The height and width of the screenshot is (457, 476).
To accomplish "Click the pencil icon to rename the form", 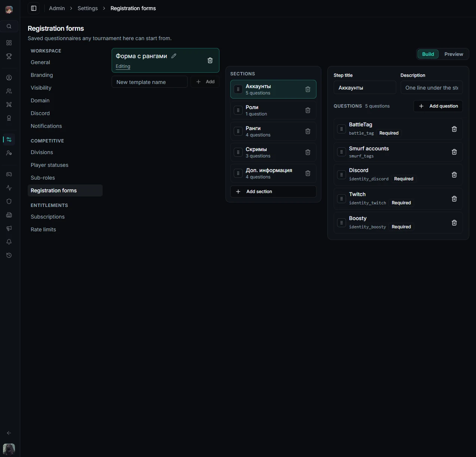I will 174,56.
